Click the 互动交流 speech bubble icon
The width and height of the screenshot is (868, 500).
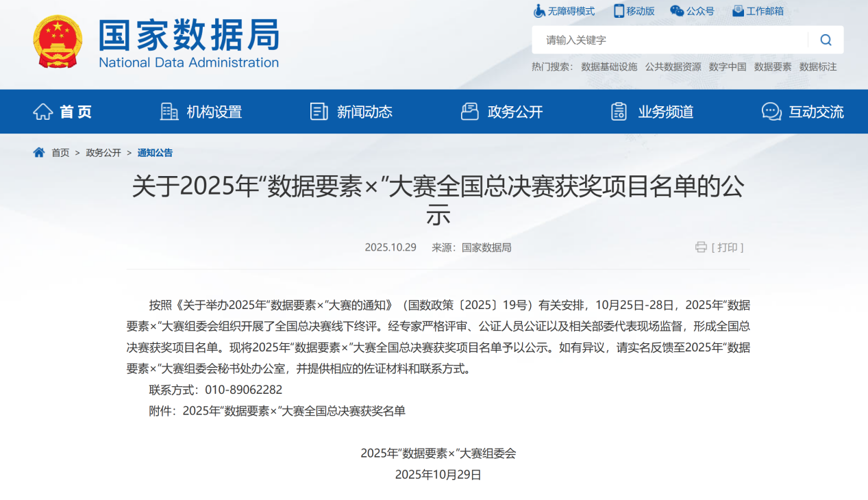tap(771, 111)
